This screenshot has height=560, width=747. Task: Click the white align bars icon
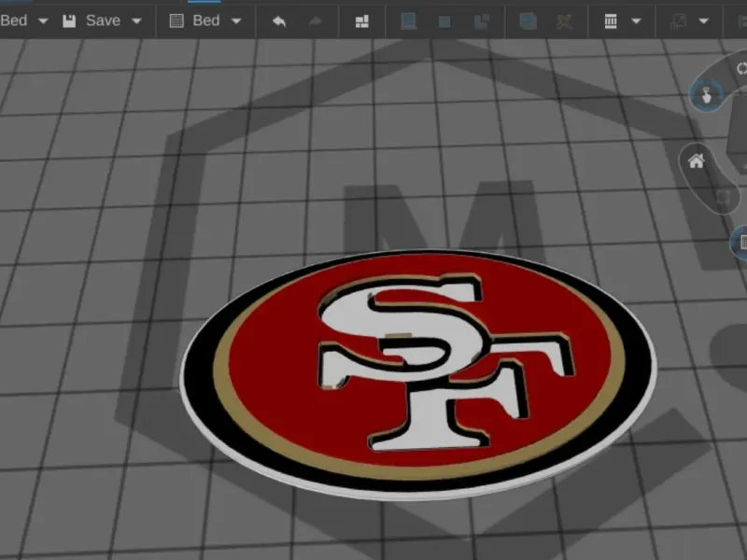click(611, 21)
